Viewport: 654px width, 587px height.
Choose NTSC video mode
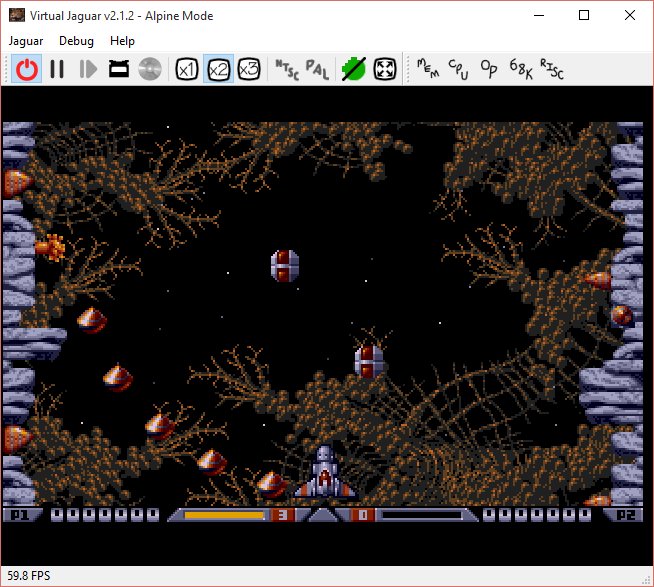tap(287, 69)
